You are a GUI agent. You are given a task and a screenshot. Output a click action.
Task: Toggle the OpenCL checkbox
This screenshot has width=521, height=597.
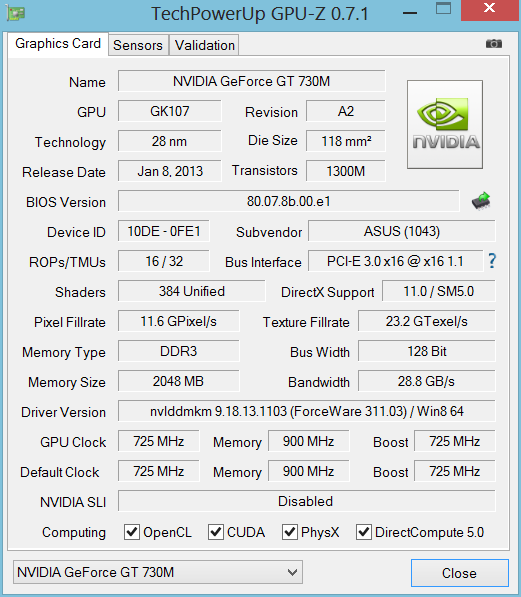click(132, 532)
